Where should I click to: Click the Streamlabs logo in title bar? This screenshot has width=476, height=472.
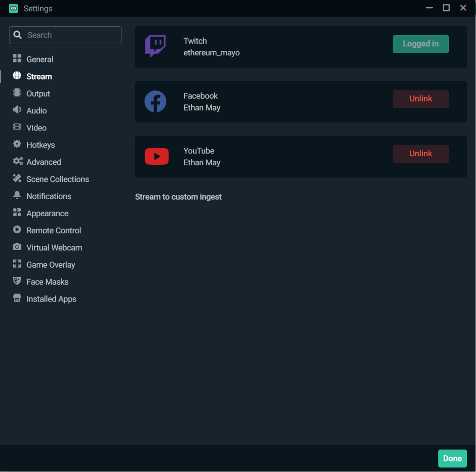13,9
